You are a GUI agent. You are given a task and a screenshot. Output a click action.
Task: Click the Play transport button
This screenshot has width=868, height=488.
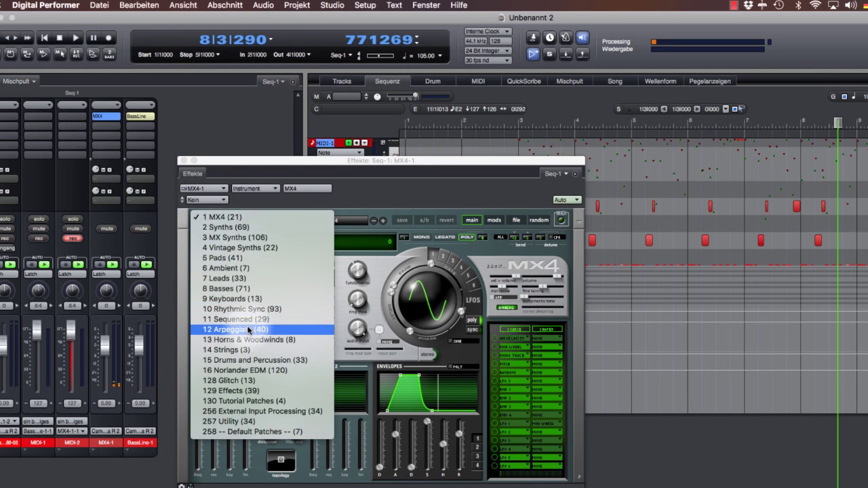pos(76,38)
